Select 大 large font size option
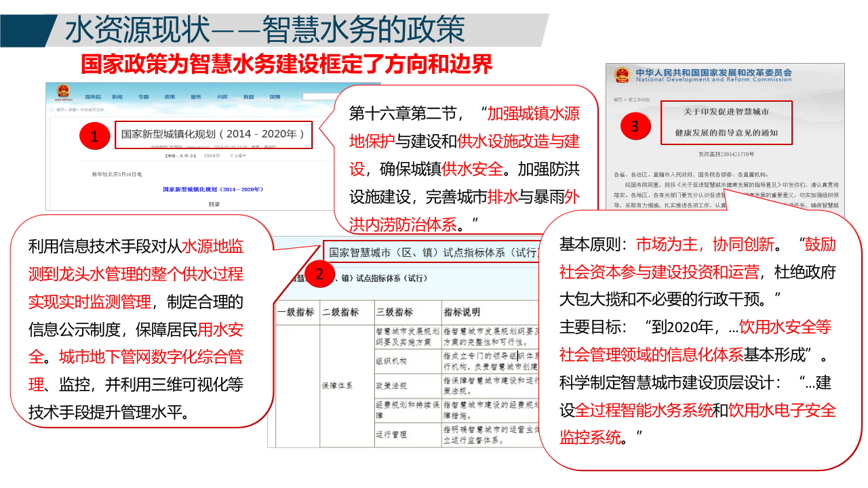This screenshot has width=868, height=488. [x=182, y=155]
